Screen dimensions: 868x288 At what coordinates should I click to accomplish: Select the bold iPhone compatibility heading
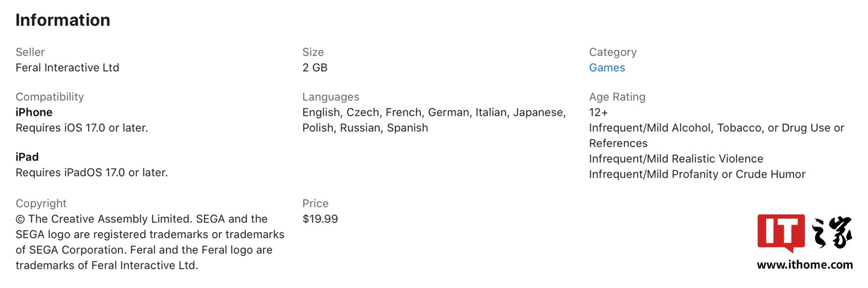[x=34, y=112]
